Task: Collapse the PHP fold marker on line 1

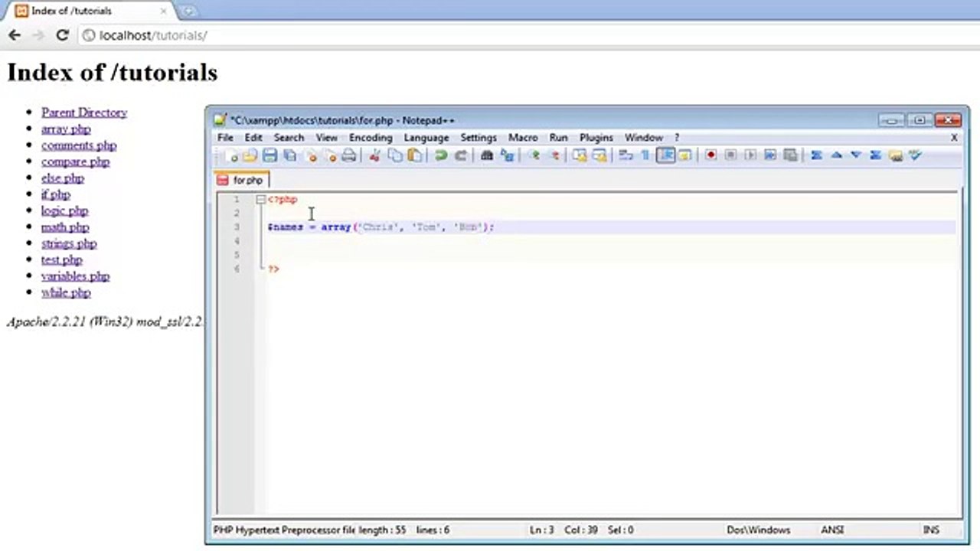Action: pyautogui.click(x=260, y=200)
